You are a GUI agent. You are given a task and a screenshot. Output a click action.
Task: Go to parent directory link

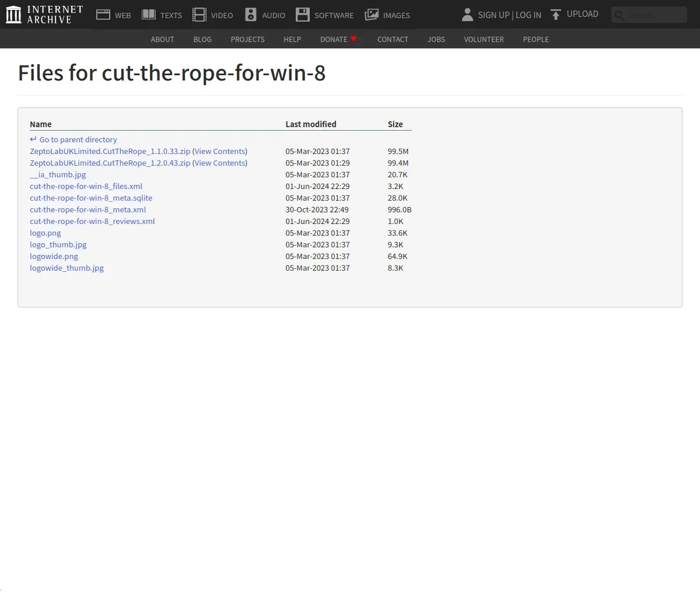pyautogui.click(x=78, y=139)
